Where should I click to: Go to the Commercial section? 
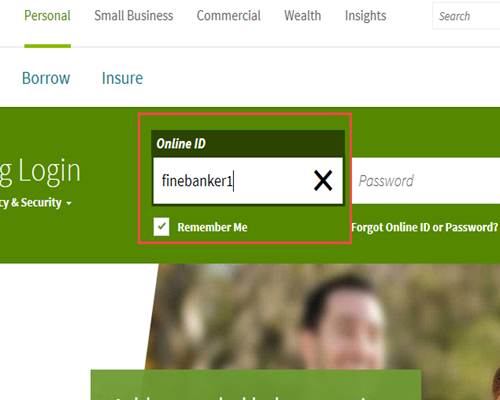[x=229, y=16]
